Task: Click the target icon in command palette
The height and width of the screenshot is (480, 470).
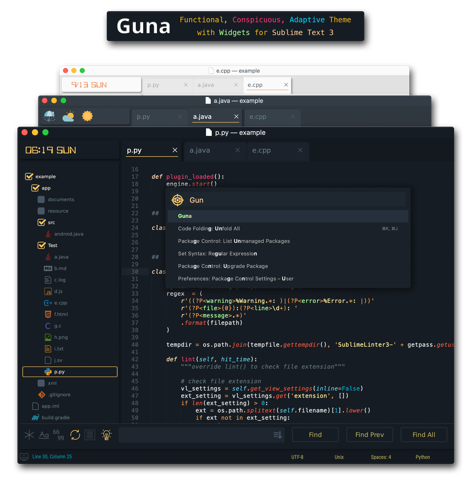Action: 177,200
